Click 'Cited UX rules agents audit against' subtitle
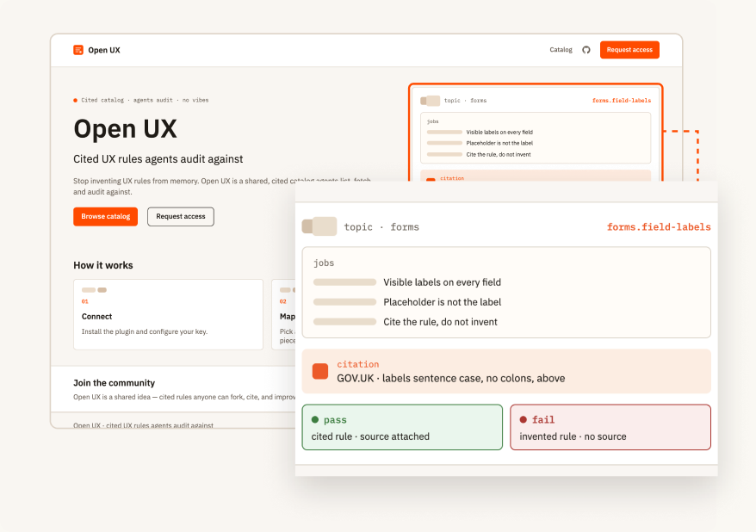The height and width of the screenshot is (532, 756). (158, 159)
